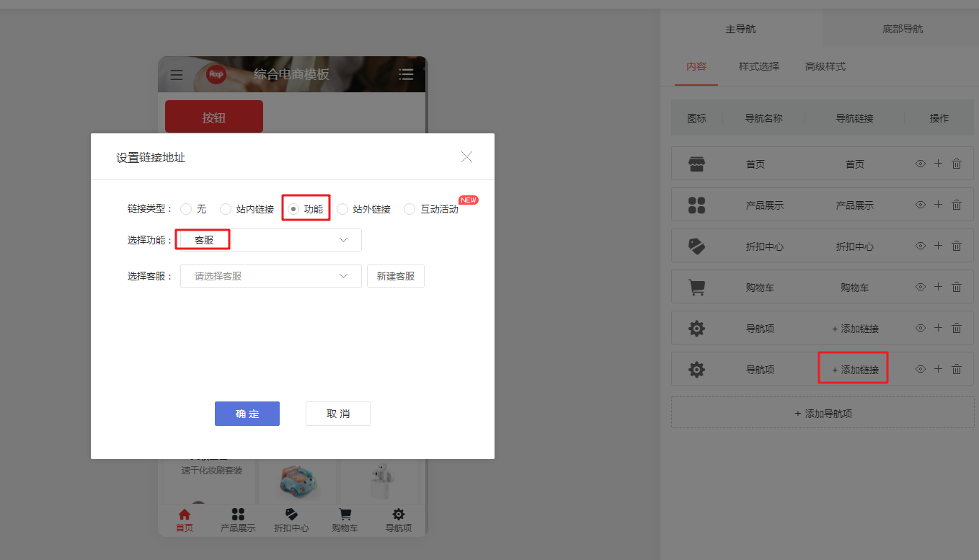Select the 互动活动 radio button
Viewport: 979px width, 560px height.
(409, 209)
